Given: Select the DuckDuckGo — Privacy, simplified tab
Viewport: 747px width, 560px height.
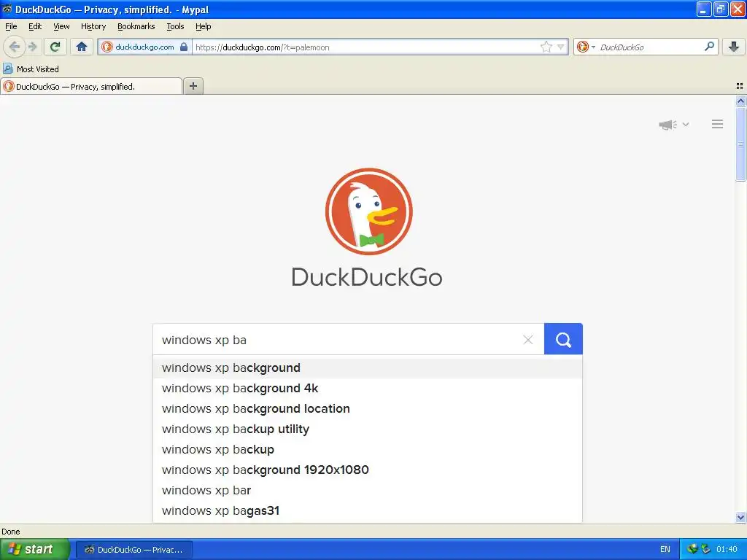Looking at the screenshot, I should coord(91,86).
